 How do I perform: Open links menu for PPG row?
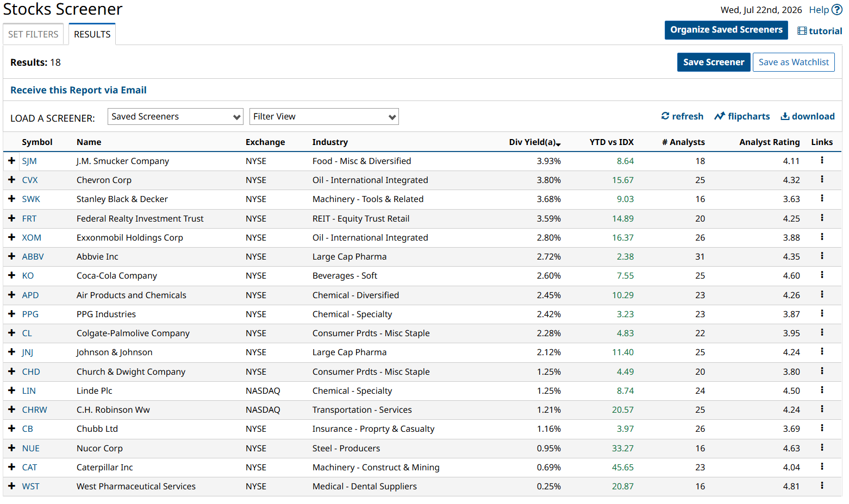pyautogui.click(x=822, y=313)
